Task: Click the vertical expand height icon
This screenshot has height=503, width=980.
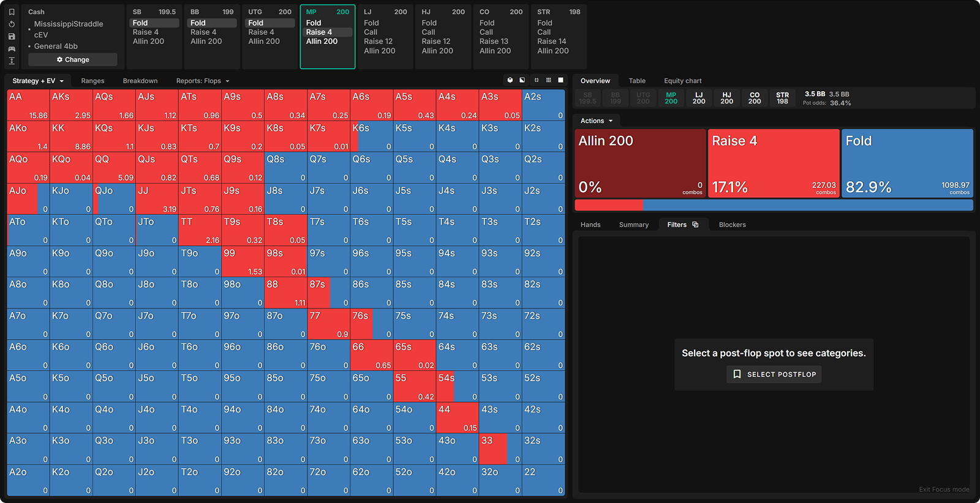Action: tap(12, 61)
